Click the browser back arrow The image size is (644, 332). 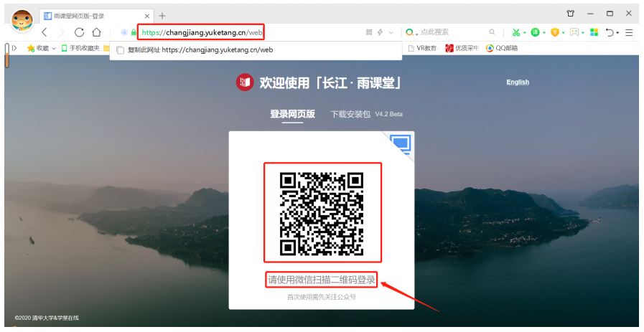(45, 32)
